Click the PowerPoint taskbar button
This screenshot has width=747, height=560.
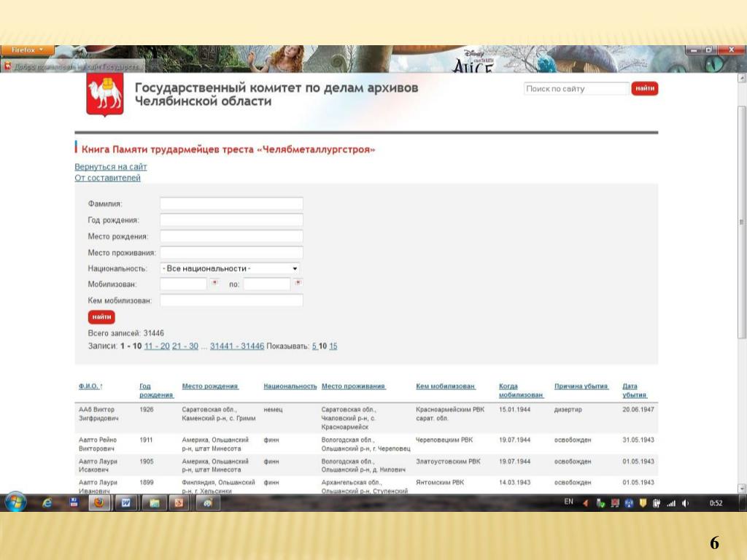(179, 503)
